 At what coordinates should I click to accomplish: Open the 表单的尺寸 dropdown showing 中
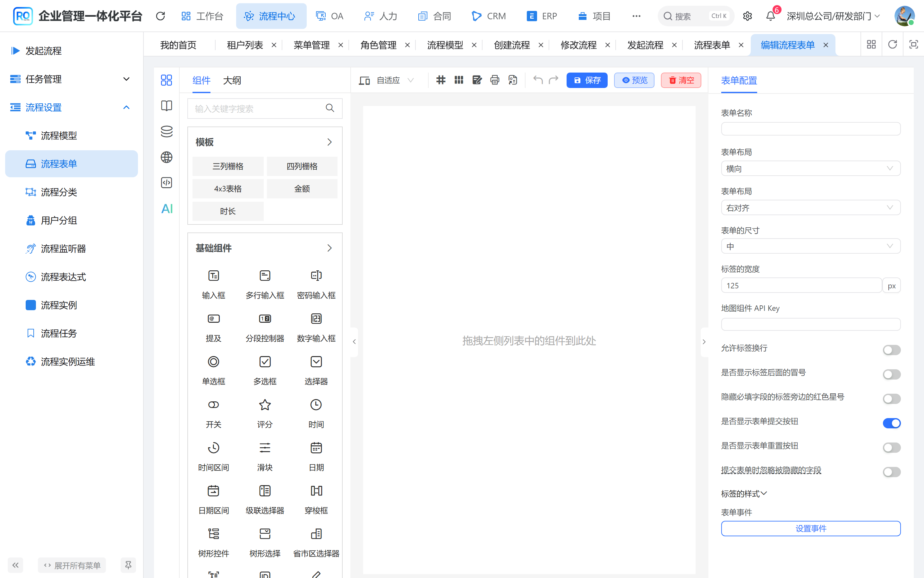[811, 246]
